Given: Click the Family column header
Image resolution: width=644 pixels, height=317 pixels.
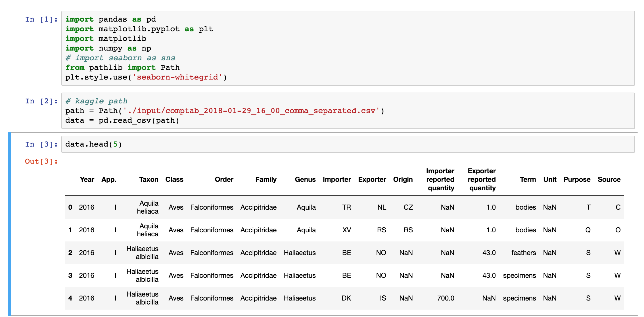Looking at the screenshot, I should 266,180.
